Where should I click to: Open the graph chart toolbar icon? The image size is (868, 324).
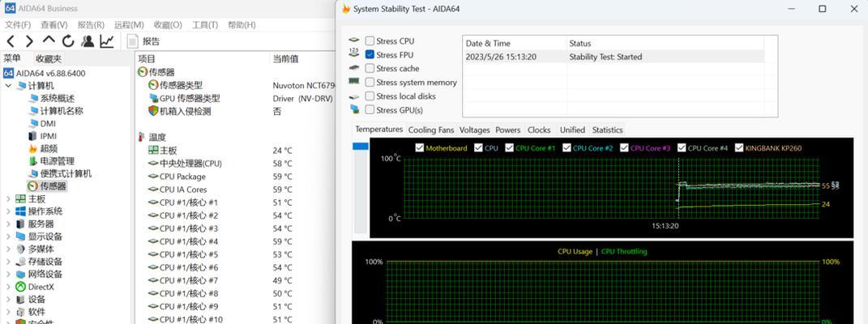[x=107, y=41]
